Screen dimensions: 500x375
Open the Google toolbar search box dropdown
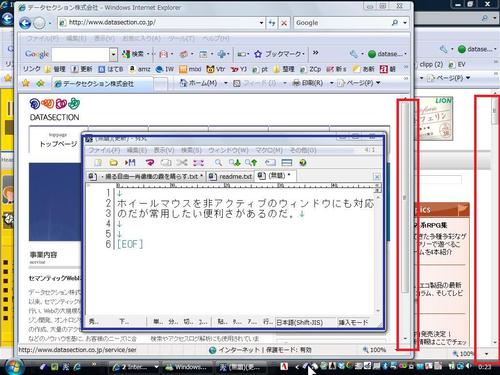tap(113, 54)
